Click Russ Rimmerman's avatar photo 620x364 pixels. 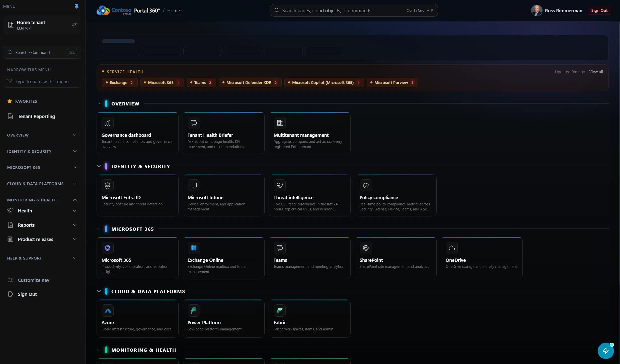pos(536,11)
